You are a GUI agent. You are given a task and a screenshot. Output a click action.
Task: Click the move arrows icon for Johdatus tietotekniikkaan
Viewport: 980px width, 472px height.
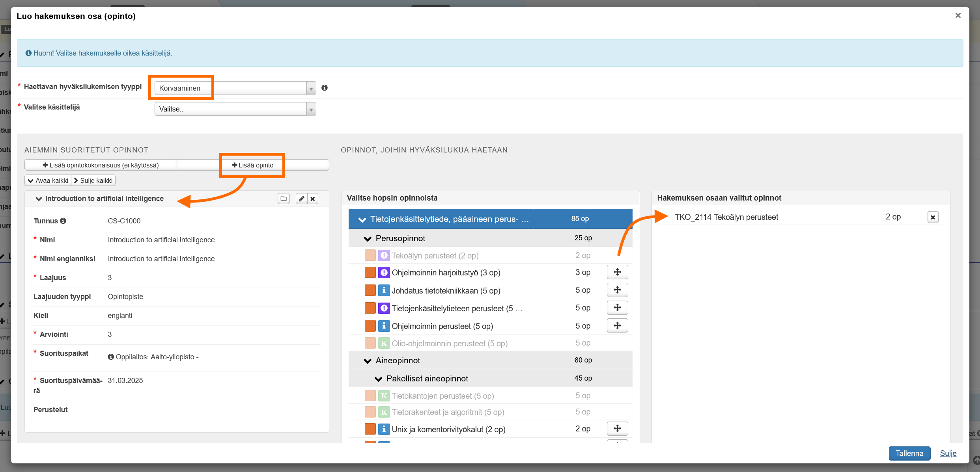click(x=617, y=290)
